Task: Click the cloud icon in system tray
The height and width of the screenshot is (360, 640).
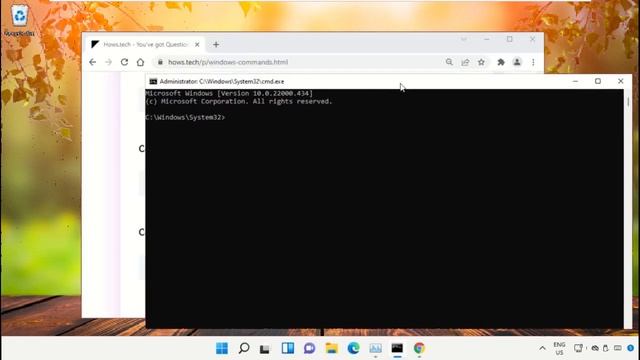Action: pyautogui.click(x=595, y=348)
